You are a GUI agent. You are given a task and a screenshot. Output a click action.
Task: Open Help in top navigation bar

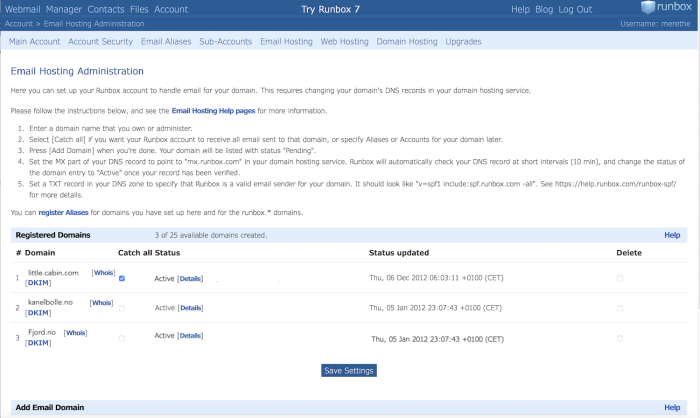tap(520, 9)
